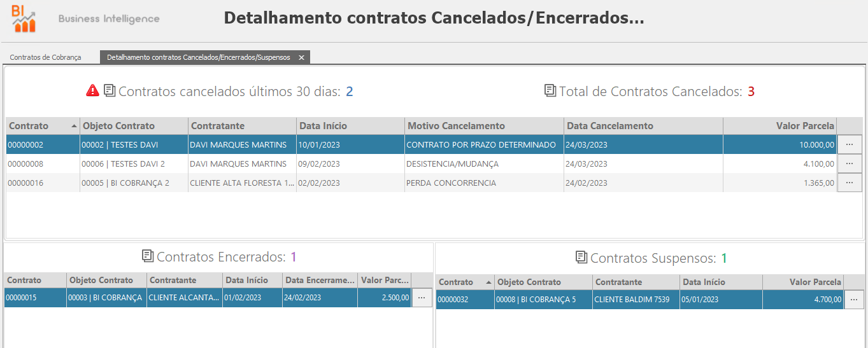Open details button for contract 00000002
The image size is (868, 348).
tap(849, 144)
